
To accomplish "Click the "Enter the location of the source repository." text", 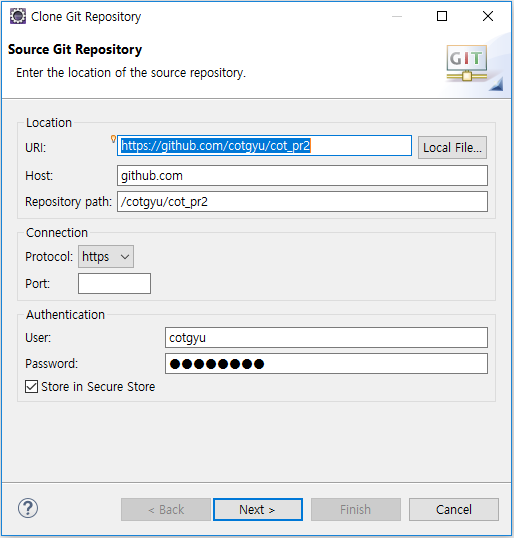I will [131, 73].
